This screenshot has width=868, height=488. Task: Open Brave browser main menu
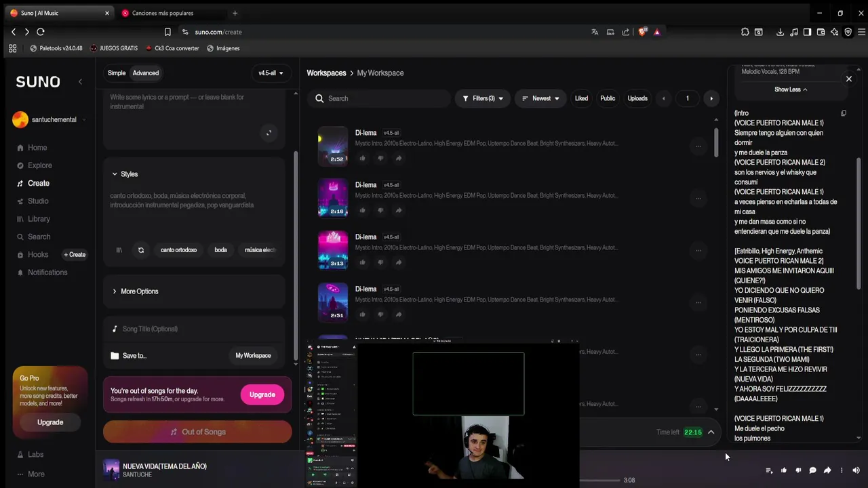862,32
